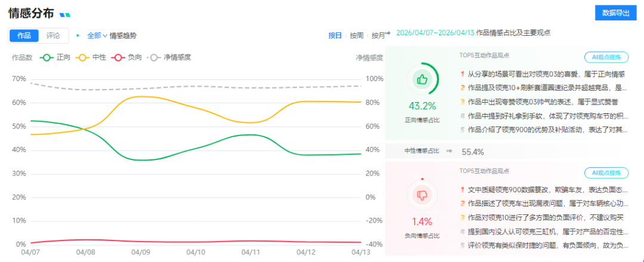This screenshot has height=262, width=644.
Task: Hide the 负向 series in the legend
Action: [127, 58]
